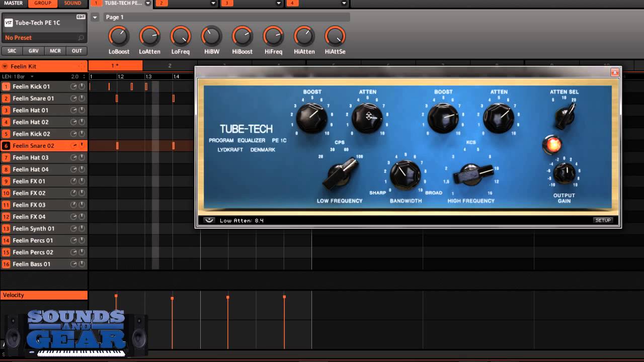This screenshot has height=362, width=644.
Task: Toggle module slot 1 number for TUBE-TECH PE
Action: click(x=96, y=3)
